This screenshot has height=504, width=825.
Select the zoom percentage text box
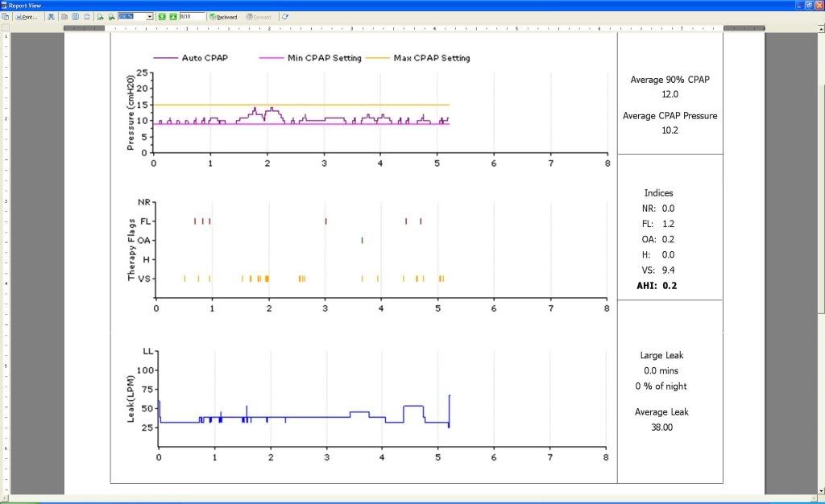pos(131,16)
